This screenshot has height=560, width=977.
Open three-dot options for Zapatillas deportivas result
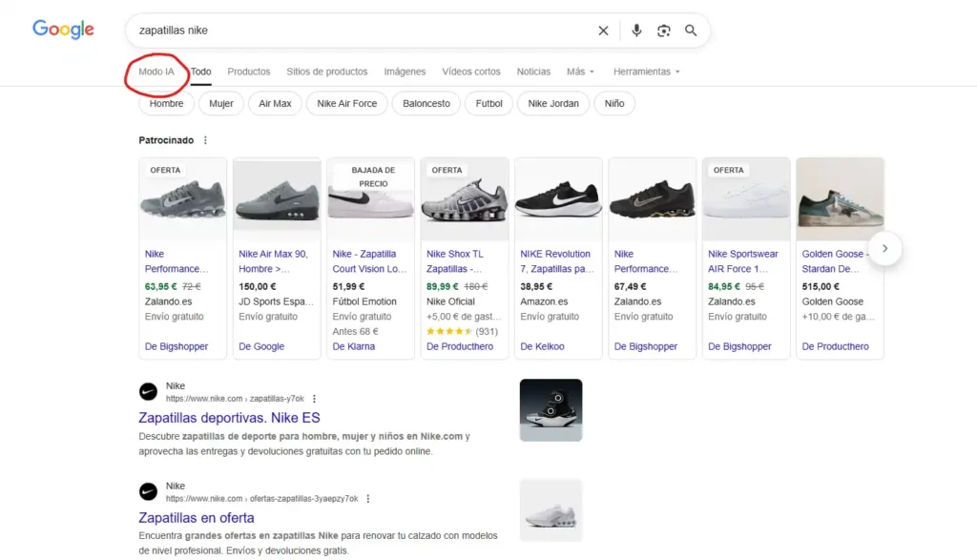(314, 399)
